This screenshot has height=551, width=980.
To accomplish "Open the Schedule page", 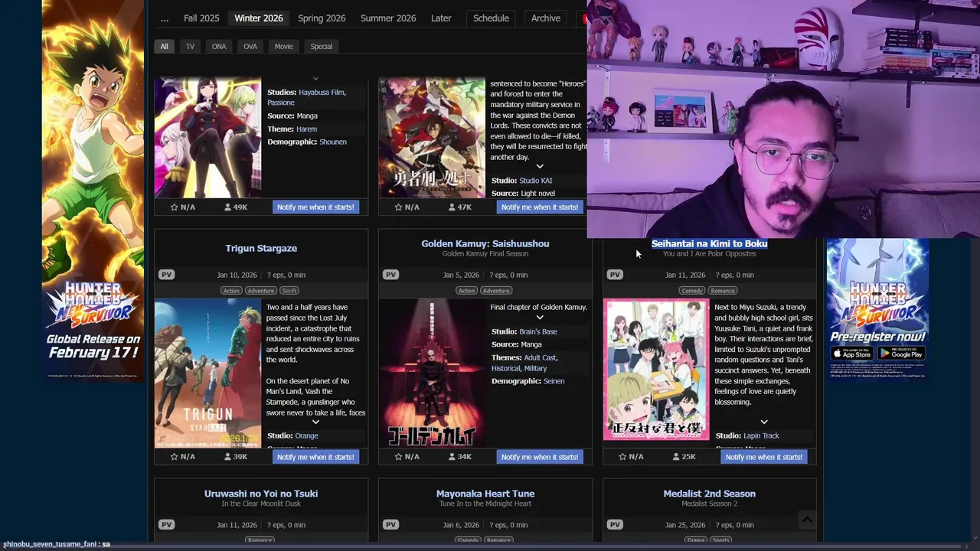I will click(x=491, y=18).
